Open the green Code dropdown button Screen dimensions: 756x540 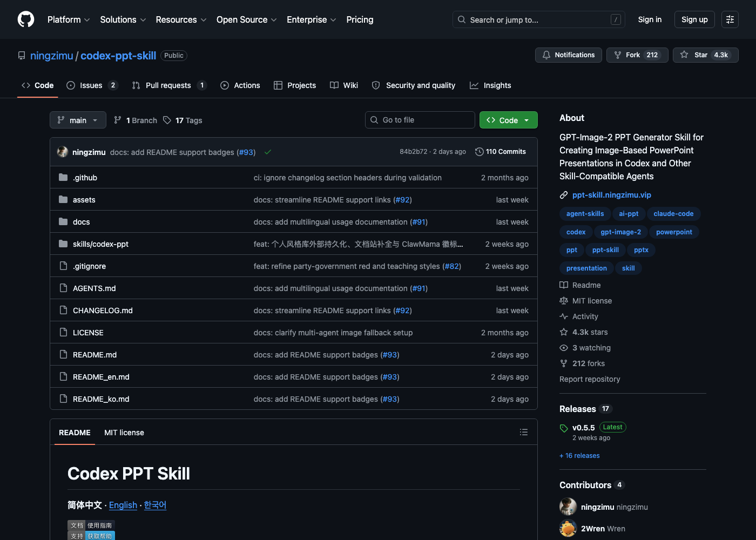(509, 120)
